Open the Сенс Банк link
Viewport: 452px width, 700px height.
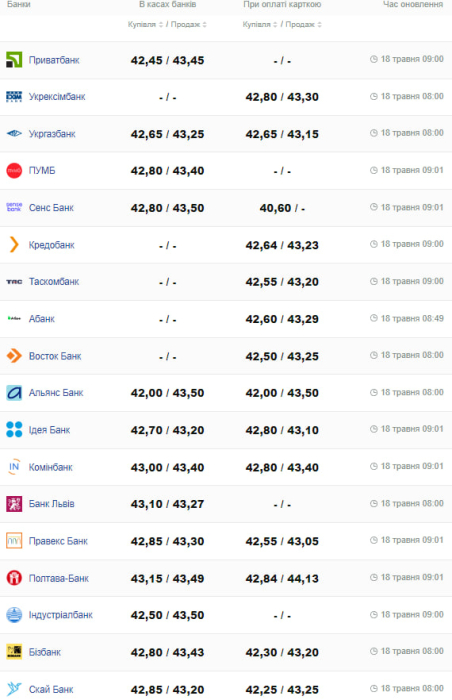pyautogui.click(x=51, y=208)
